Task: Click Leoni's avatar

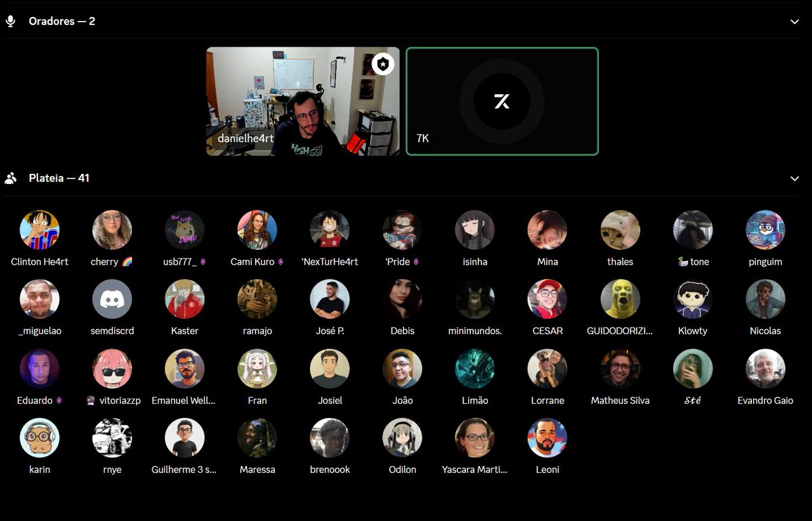Action: pyautogui.click(x=547, y=438)
